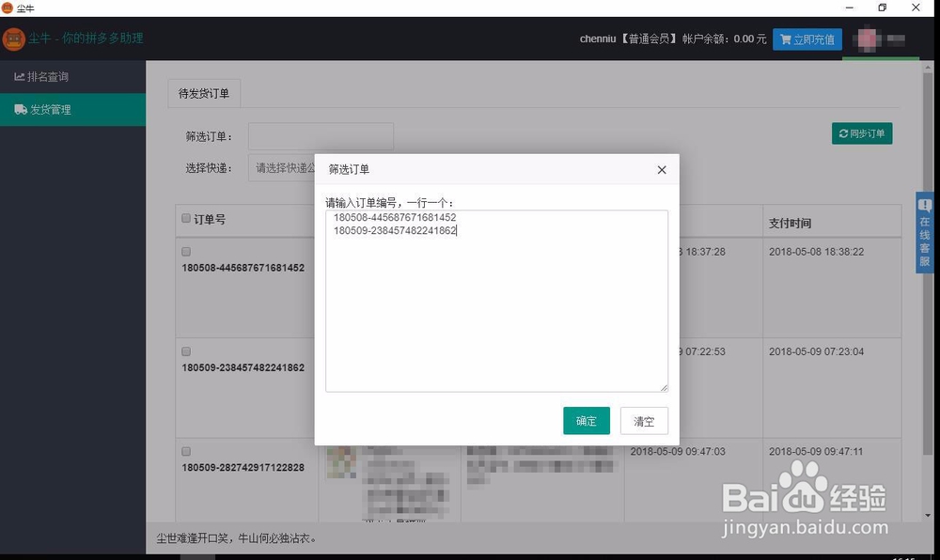Check the box for order 180508-445687671681452
This screenshot has height=560, width=940.
coord(186,252)
